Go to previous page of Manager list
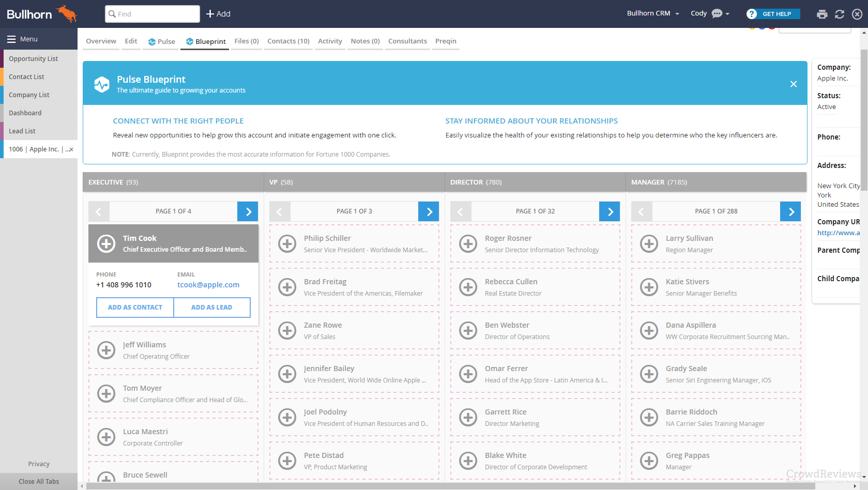The width and height of the screenshot is (868, 490). click(x=642, y=211)
